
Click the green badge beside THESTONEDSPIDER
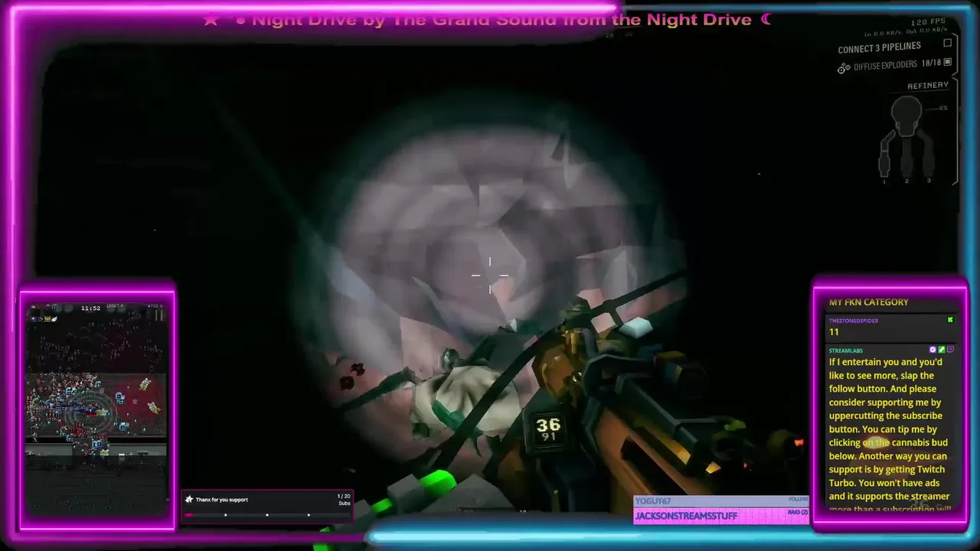coord(950,320)
